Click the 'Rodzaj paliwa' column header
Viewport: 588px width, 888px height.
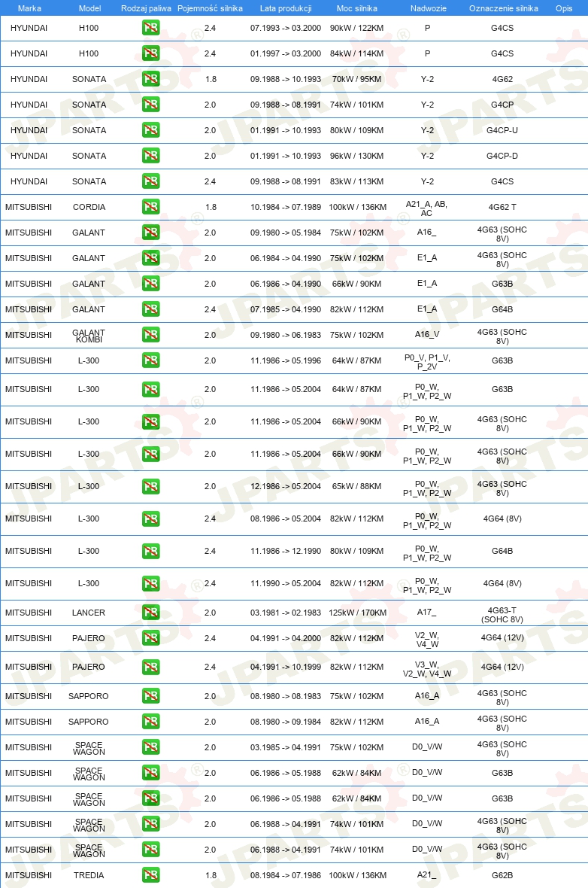tap(146, 8)
